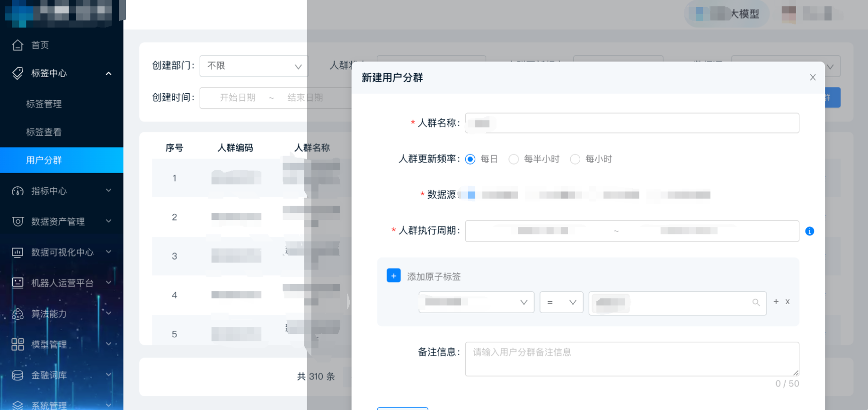Click the icon beside 算法能力

click(18, 314)
